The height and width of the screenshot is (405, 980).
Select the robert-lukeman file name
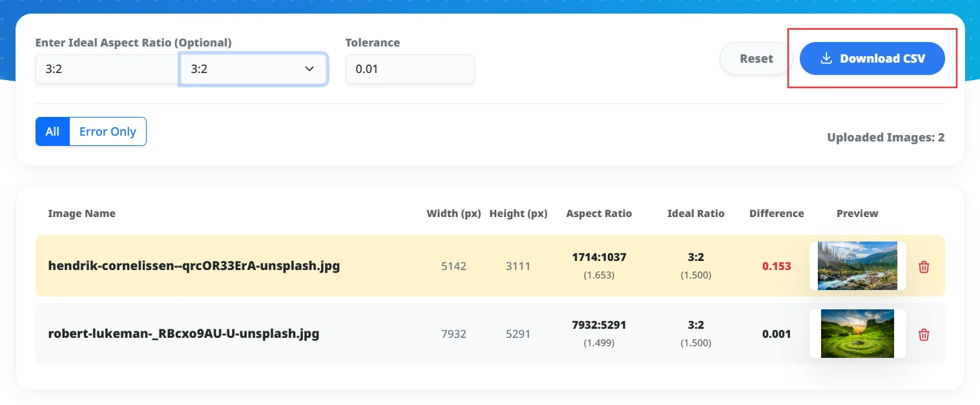coord(183,334)
